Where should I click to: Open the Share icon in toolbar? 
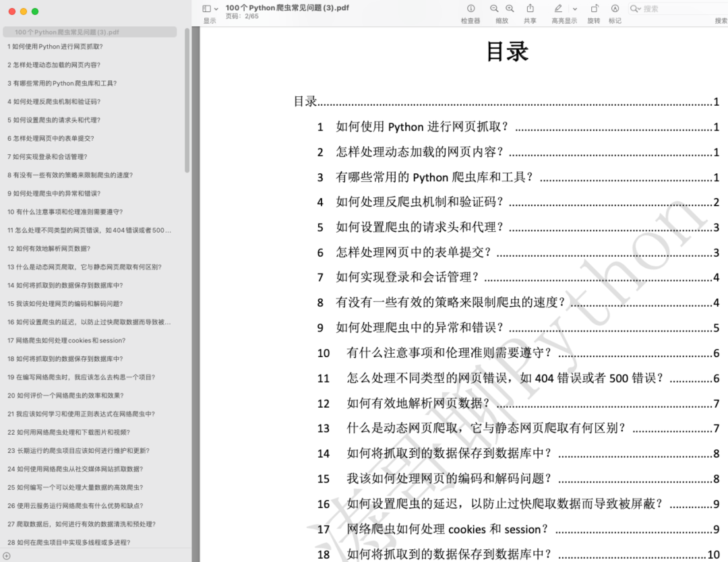[x=530, y=8]
